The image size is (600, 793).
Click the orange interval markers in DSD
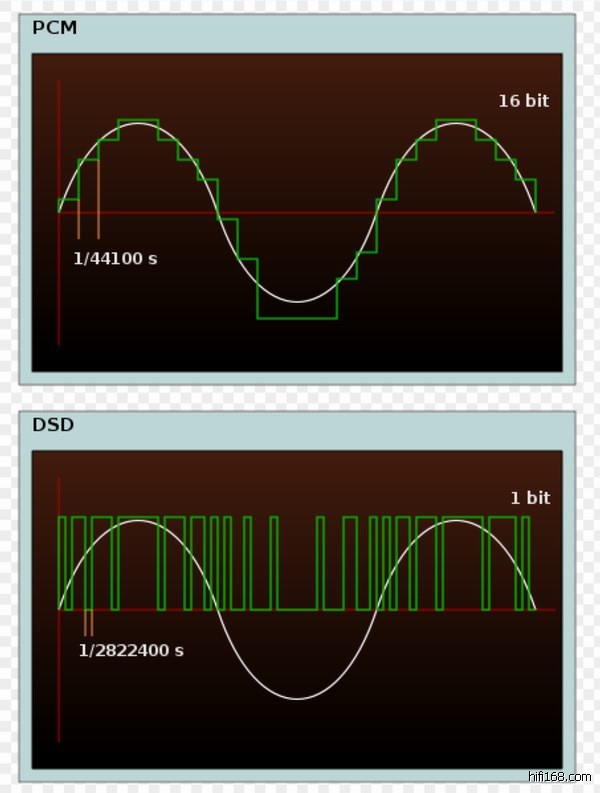click(88, 622)
